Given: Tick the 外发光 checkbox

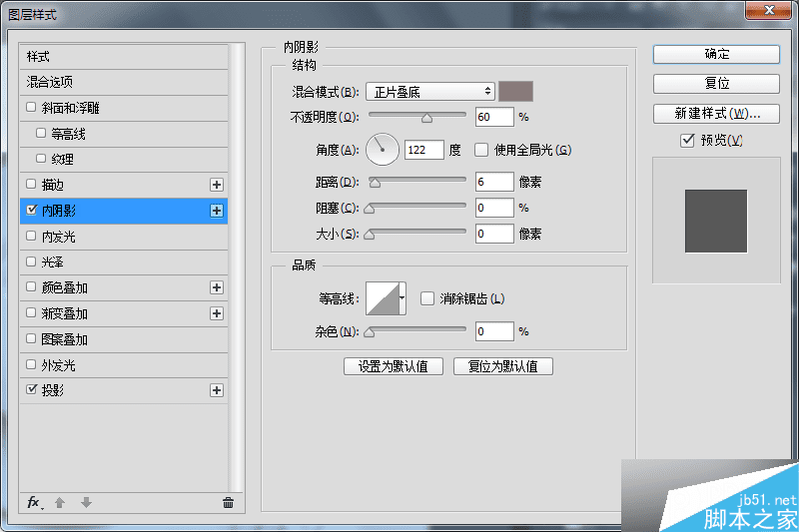Looking at the screenshot, I should point(31,364).
